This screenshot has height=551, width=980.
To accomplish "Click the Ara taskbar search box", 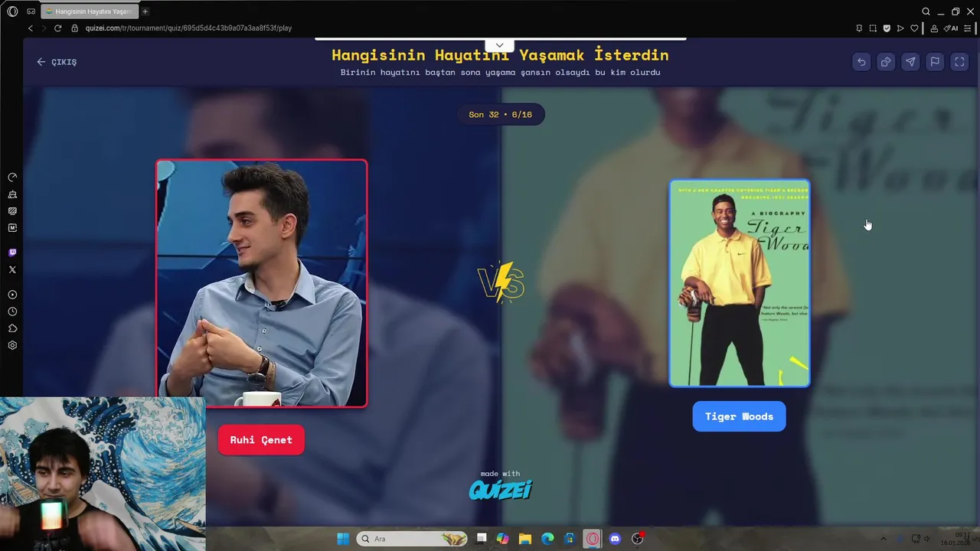I will point(413,539).
